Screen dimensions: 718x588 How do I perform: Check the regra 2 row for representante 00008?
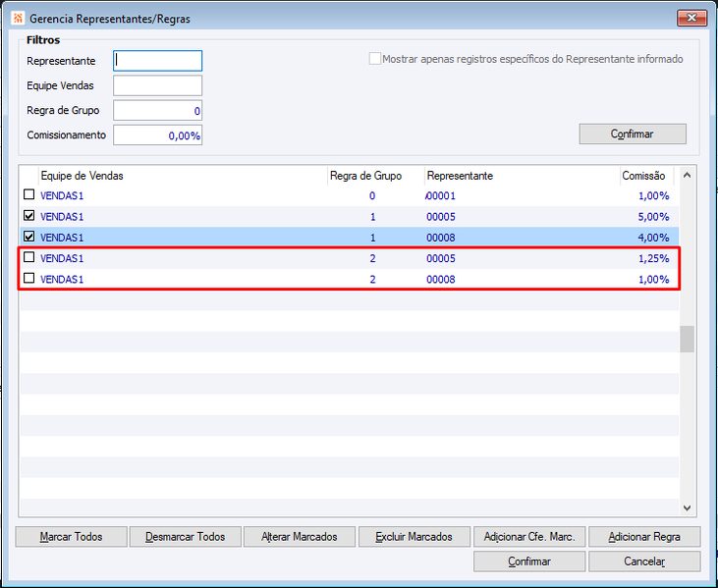(28, 278)
